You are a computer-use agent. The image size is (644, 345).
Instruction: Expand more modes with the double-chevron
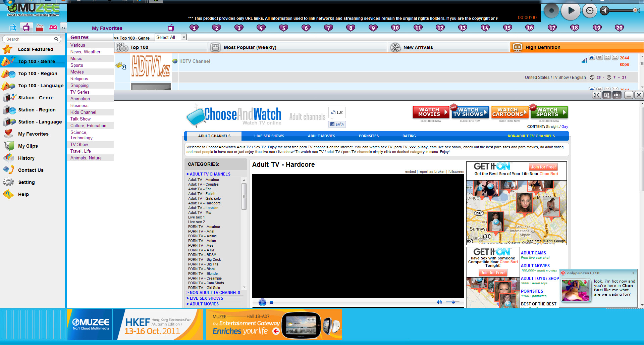click(63, 28)
